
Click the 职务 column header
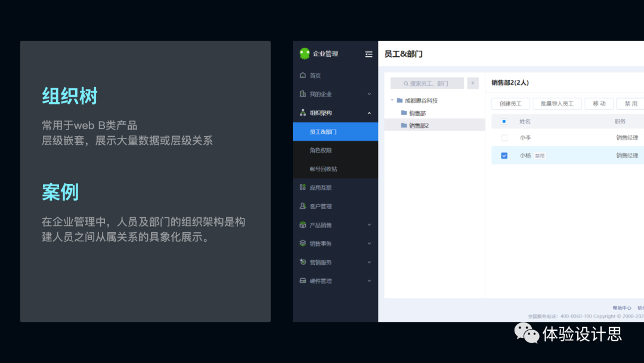coord(620,121)
